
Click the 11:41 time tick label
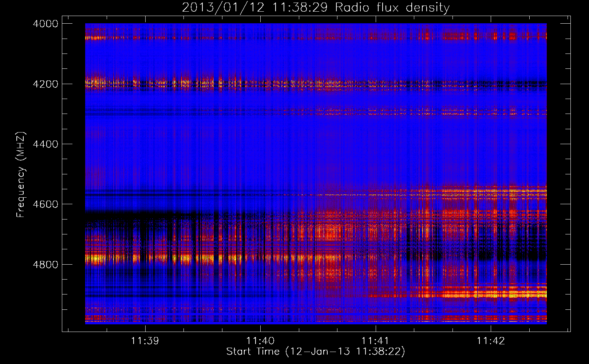pyautogui.click(x=375, y=341)
